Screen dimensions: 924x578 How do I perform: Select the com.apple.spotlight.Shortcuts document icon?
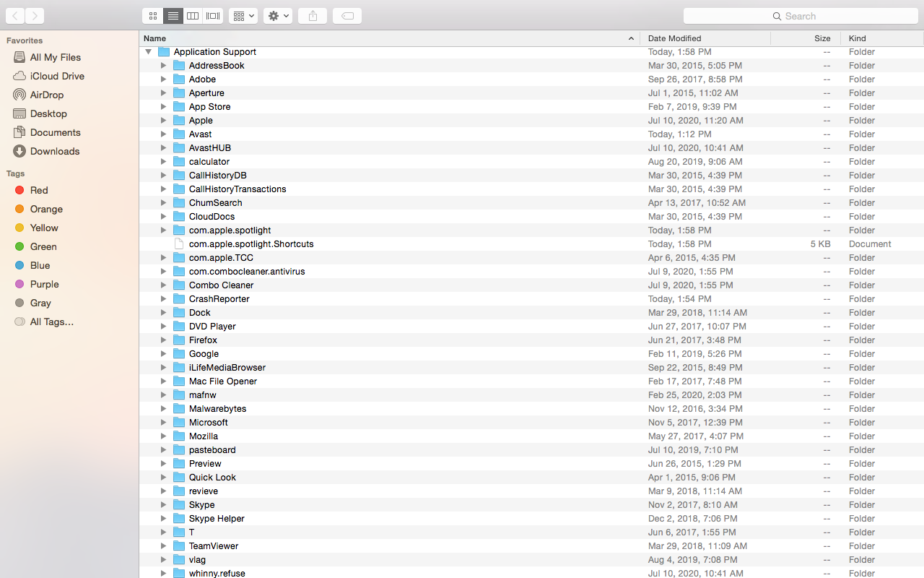[x=179, y=244]
